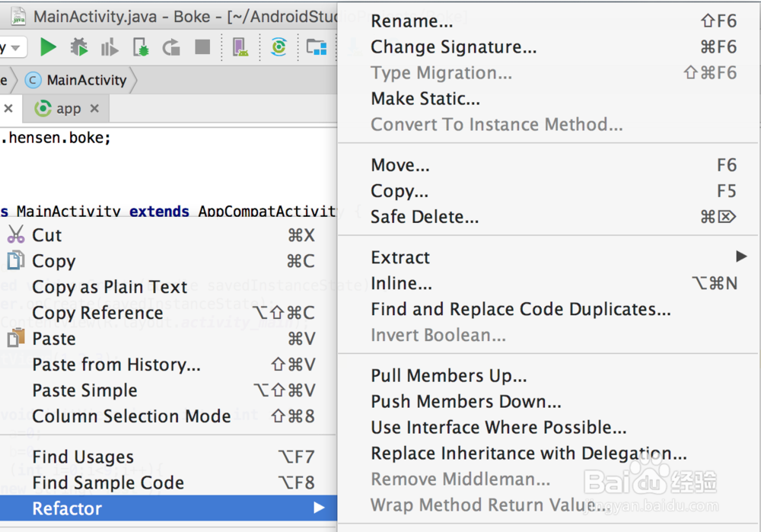Image resolution: width=761 pixels, height=532 pixels.
Task: Close the app editor tab
Action: tap(94, 109)
